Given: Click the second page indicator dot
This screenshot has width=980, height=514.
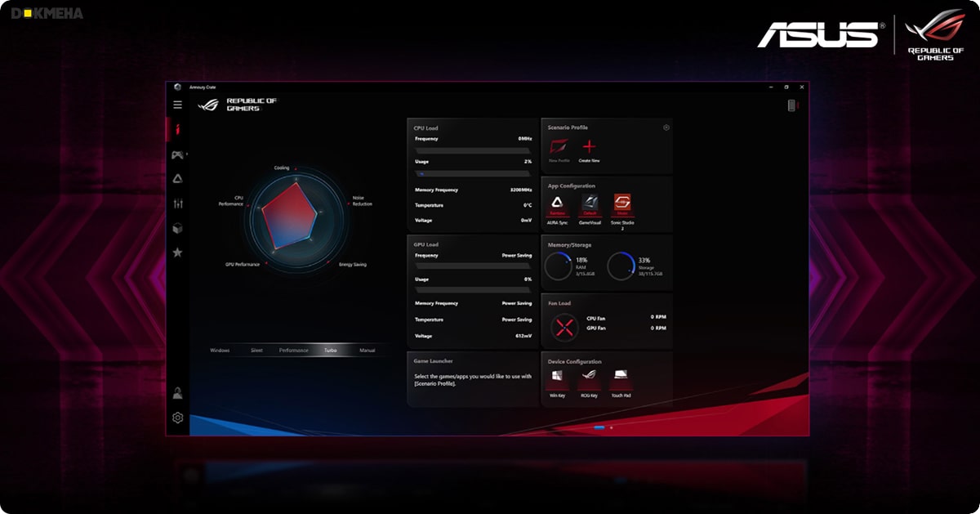Looking at the screenshot, I should point(611,427).
